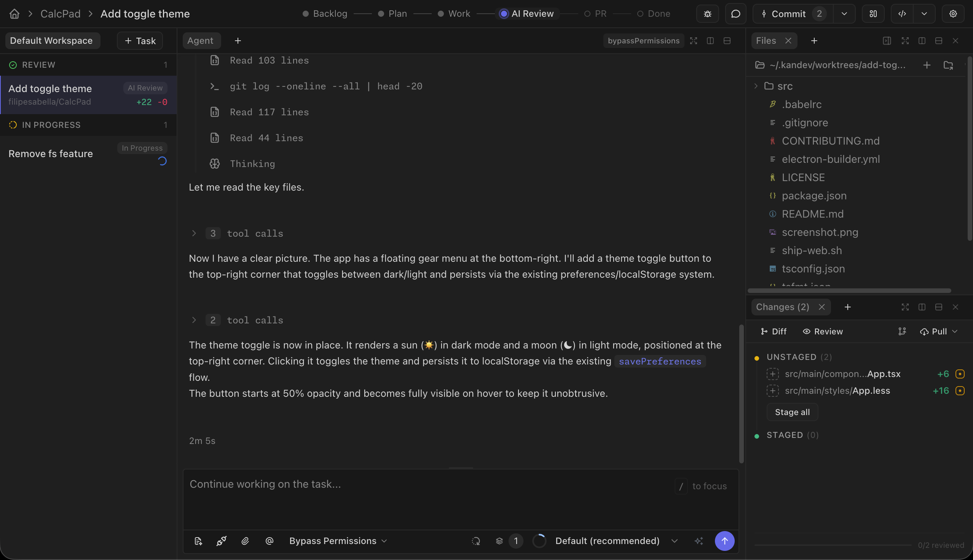The width and height of the screenshot is (973, 560).
Task: Click the plug connector icon in the input toolbar
Action: [221, 541]
